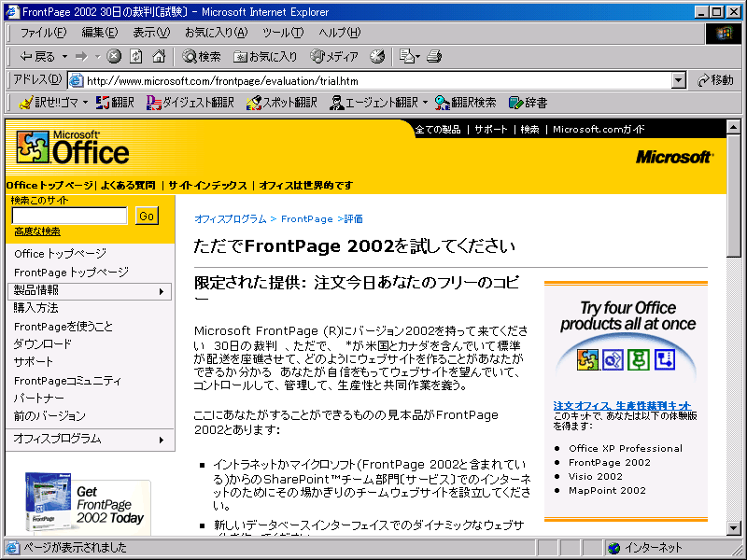Click 前のバージョン in sidebar
Image resolution: width=747 pixels, height=560 pixels.
pos(49,415)
